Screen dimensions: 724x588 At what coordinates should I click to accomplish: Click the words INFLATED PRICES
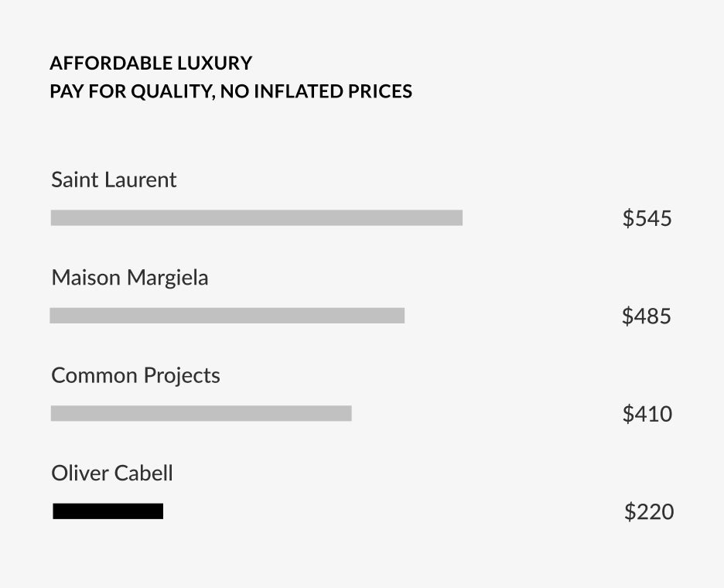coord(333,91)
